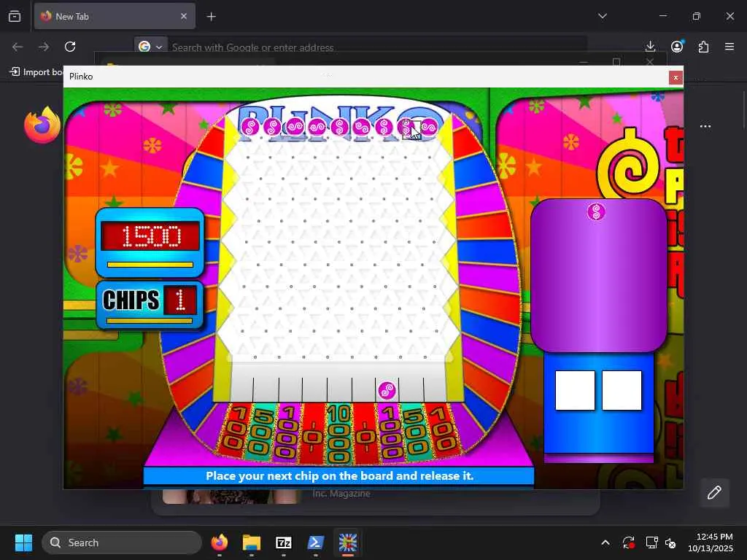Screen dimensions: 747x560
Task: Close the New Tab tab in Firefox
Action: click(184, 16)
